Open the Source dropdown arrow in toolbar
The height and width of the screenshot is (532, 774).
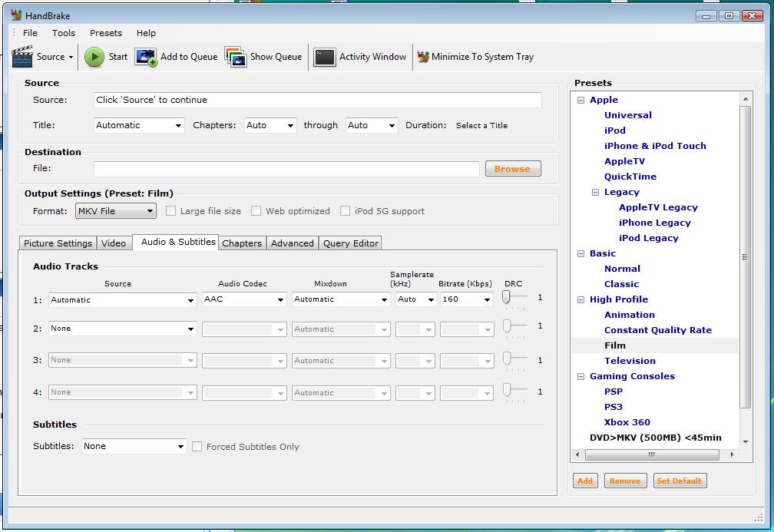pyautogui.click(x=71, y=58)
